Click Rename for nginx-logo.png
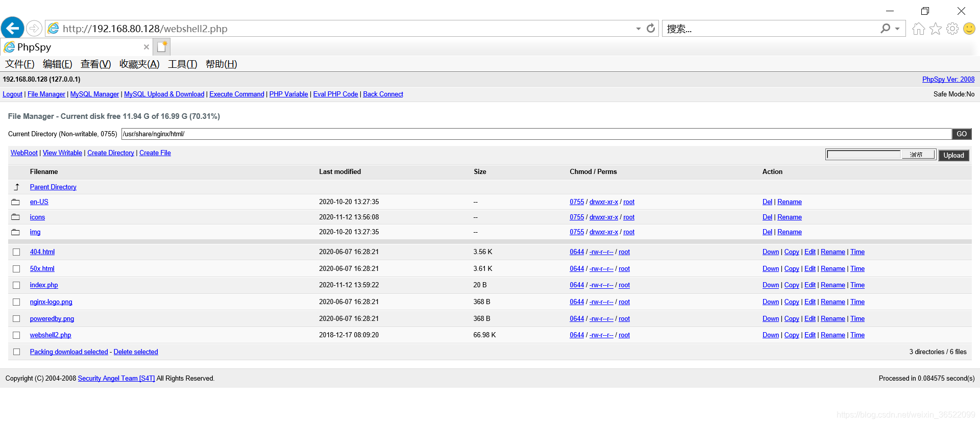 pyautogui.click(x=833, y=302)
